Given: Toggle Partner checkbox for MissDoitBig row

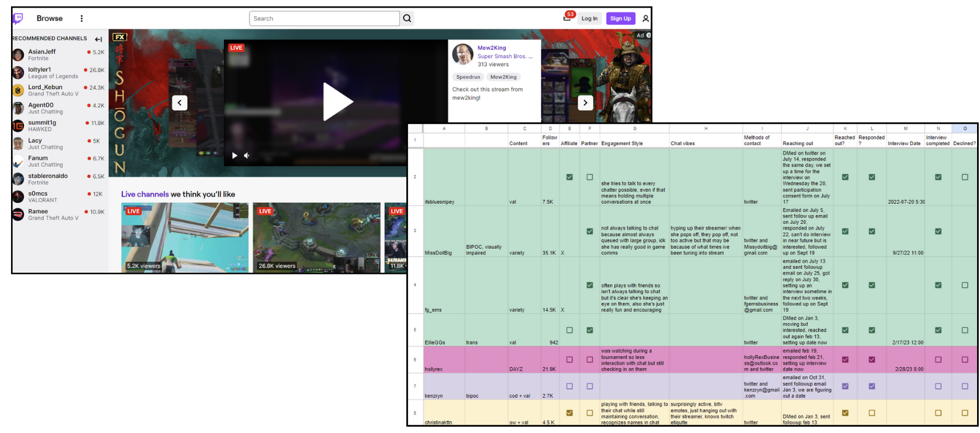Looking at the screenshot, I should click(589, 231).
